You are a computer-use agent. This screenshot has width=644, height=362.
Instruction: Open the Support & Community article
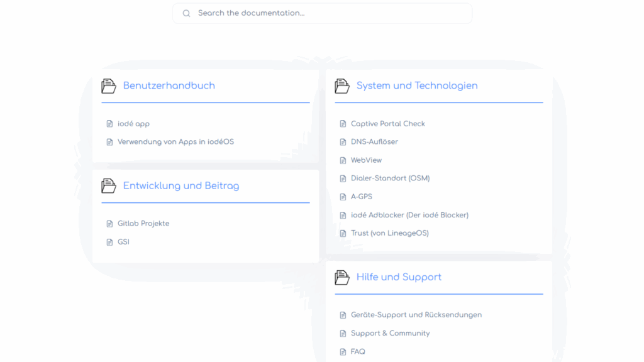point(390,334)
